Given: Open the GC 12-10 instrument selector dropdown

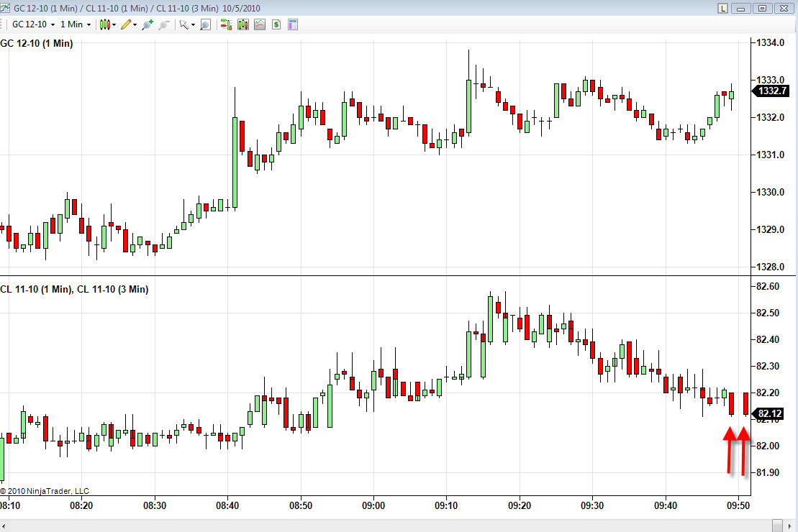Looking at the screenshot, I should click(x=34, y=24).
